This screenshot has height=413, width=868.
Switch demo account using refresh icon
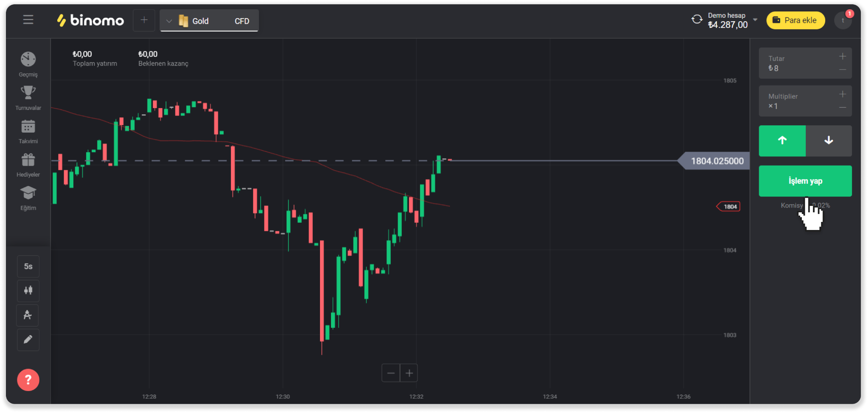[697, 19]
